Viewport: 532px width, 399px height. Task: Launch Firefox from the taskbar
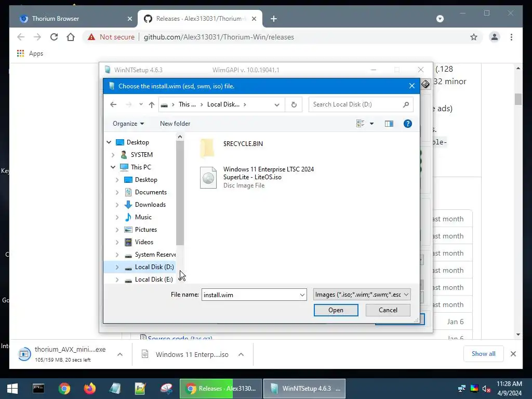pos(89,389)
